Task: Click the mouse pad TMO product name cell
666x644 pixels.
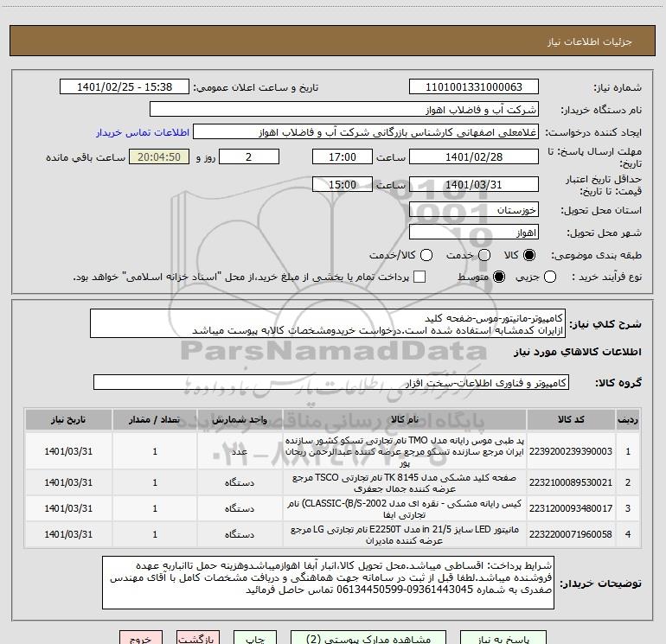Action: point(405,451)
